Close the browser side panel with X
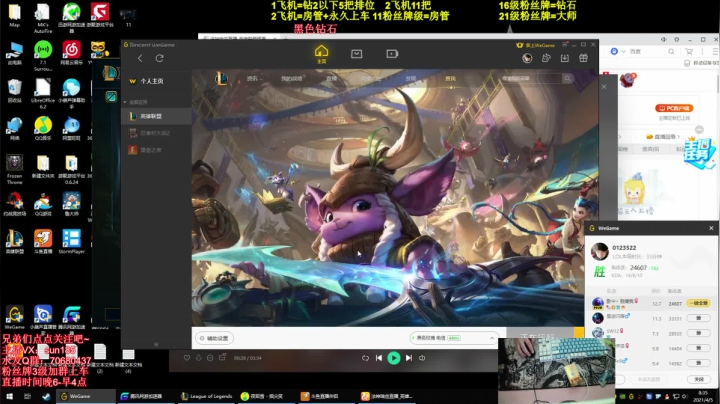Image resolution: width=720 pixels, height=404 pixels. [604, 87]
